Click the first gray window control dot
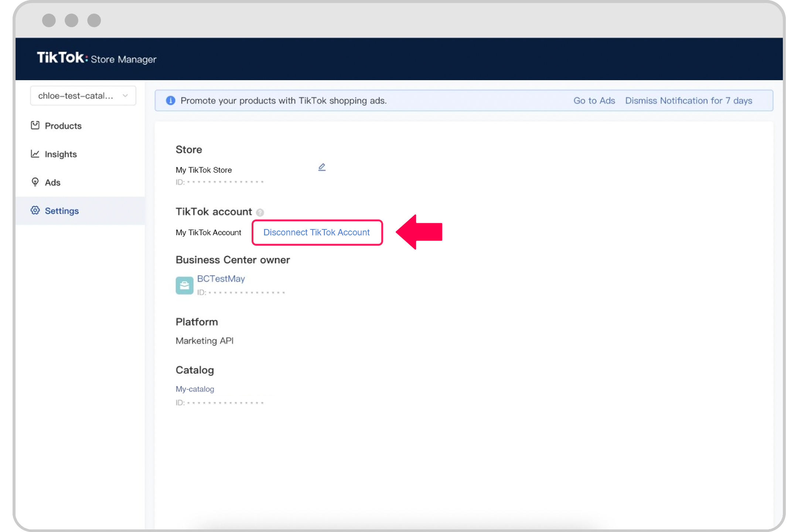The width and height of the screenshot is (798, 532). coord(49,20)
